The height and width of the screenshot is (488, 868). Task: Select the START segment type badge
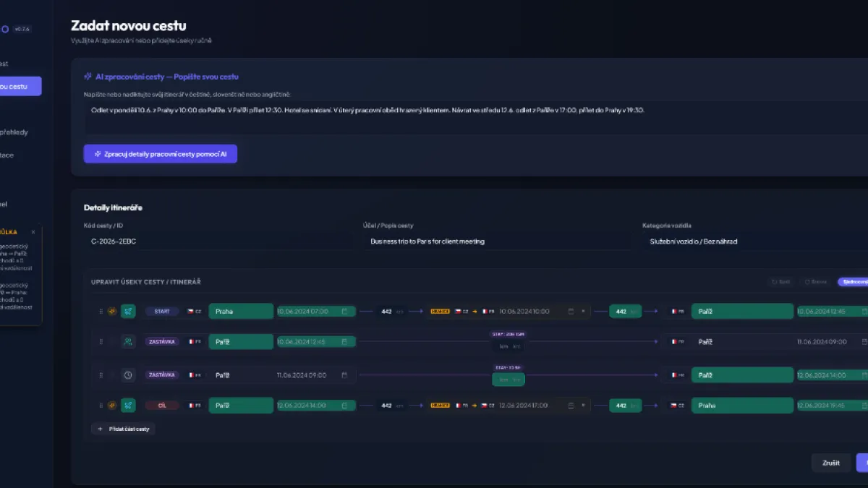tap(161, 312)
